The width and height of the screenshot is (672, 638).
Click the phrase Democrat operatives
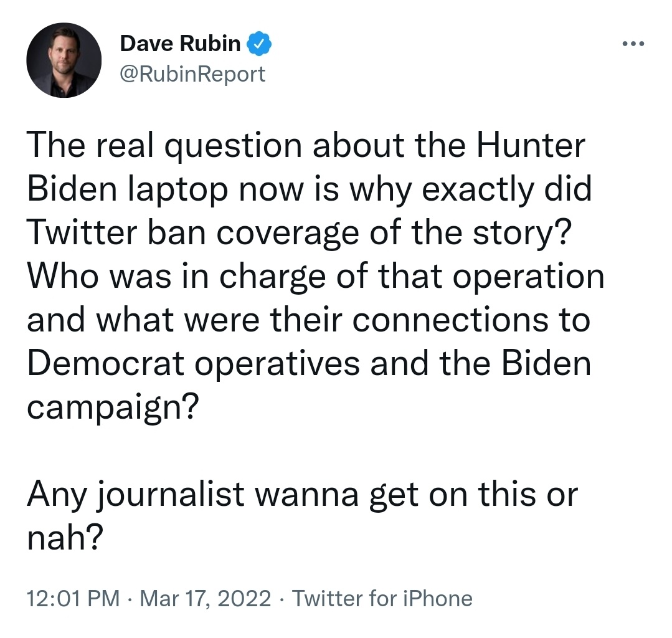(193, 364)
